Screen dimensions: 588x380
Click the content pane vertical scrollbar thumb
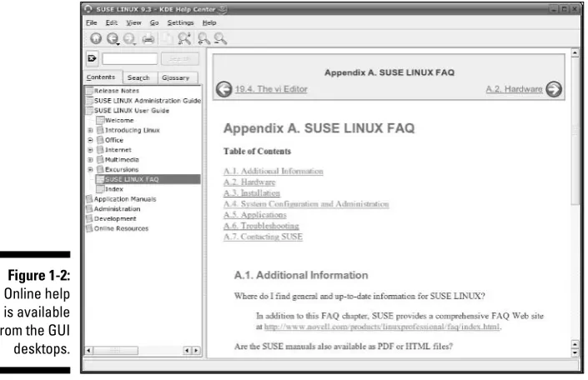(x=575, y=131)
